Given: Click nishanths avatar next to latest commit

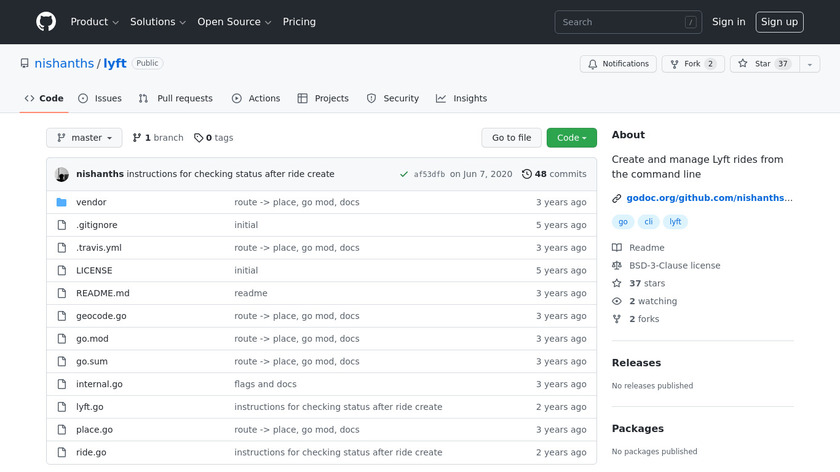Looking at the screenshot, I should click(62, 174).
